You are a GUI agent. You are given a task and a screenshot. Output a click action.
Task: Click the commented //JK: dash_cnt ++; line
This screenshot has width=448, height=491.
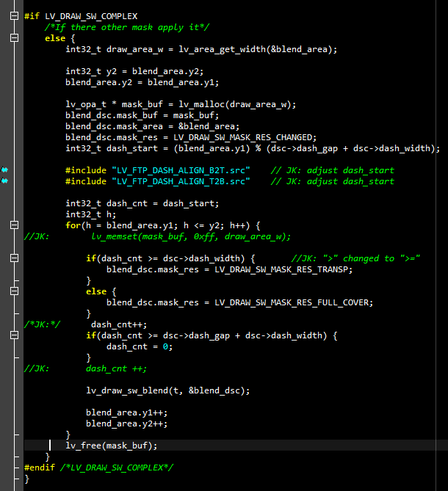[85, 368]
